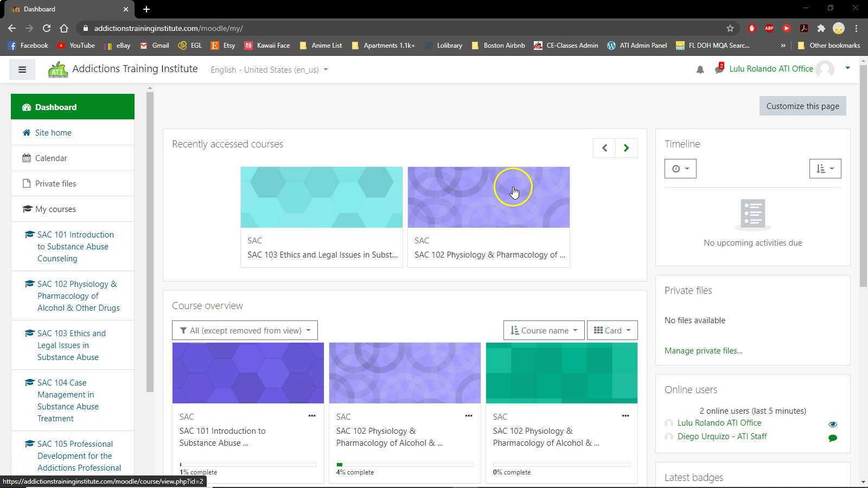Toggle visibility eye next to Lulu Rolando
The width and height of the screenshot is (868, 488).
(834, 423)
